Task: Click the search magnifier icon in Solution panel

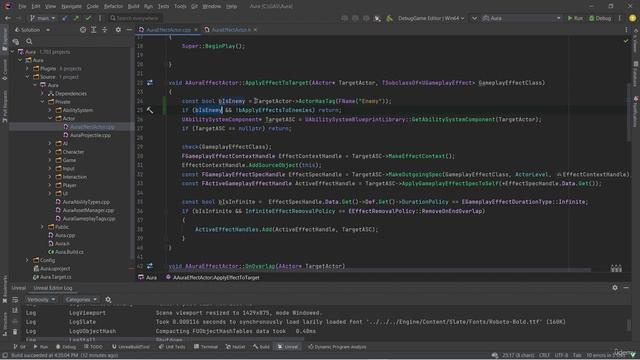Action: 29,41
